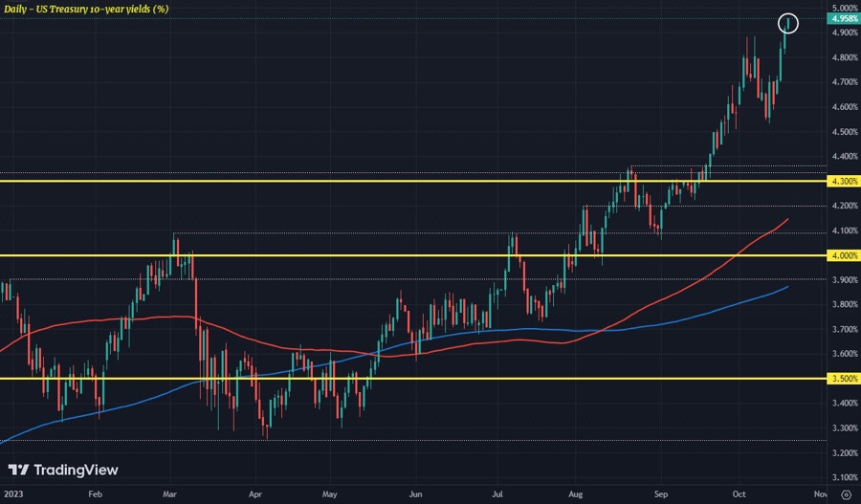Click the May label on time axis

tap(329, 494)
